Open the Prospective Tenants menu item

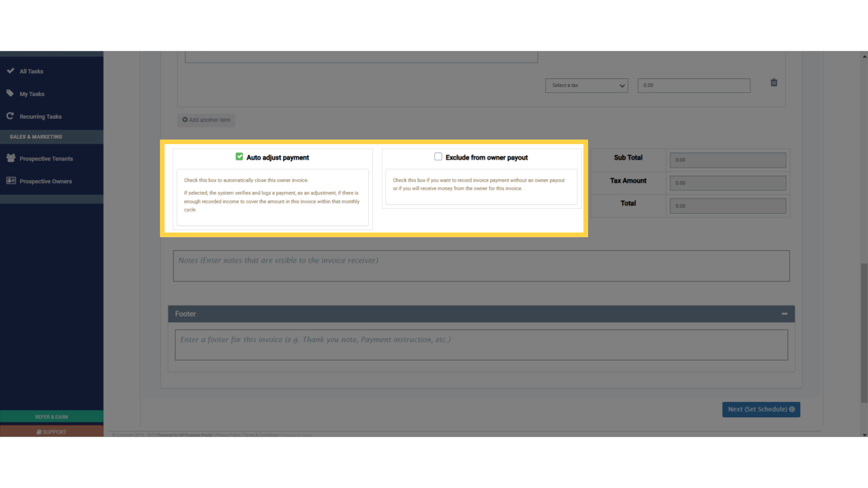click(x=46, y=159)
